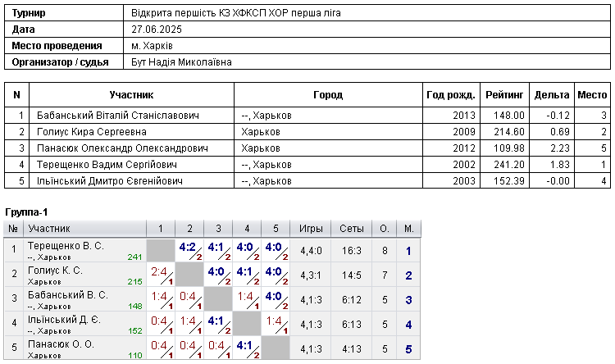Click the Сеты header in group table
Image resolution: width=615 pixels, height=364 pixels.
click(352, 229)
